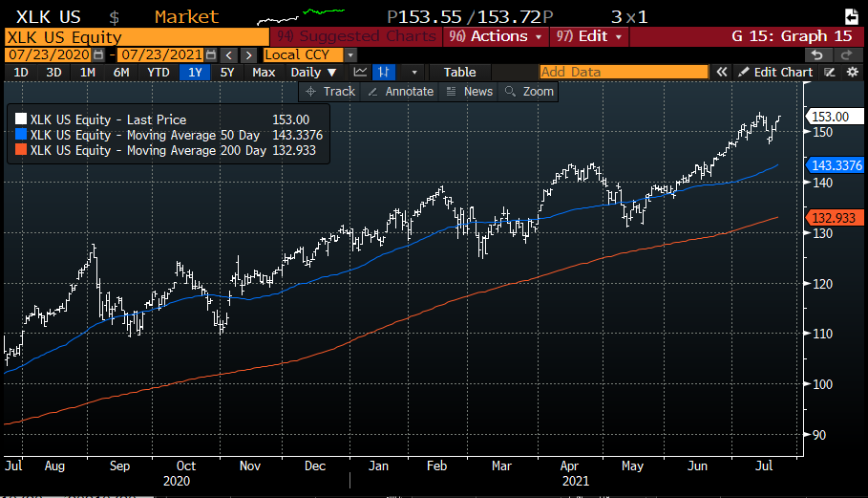Open the Local CCY currency dropdown arrow
The image size is (868, 498).
point(349,55)
